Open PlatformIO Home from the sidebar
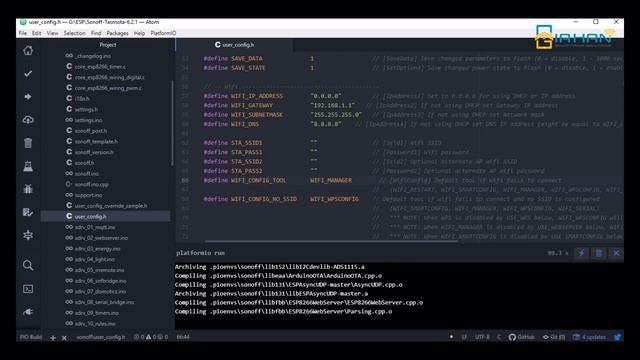This screenshot has width=640, height=360. coord(28,51)
